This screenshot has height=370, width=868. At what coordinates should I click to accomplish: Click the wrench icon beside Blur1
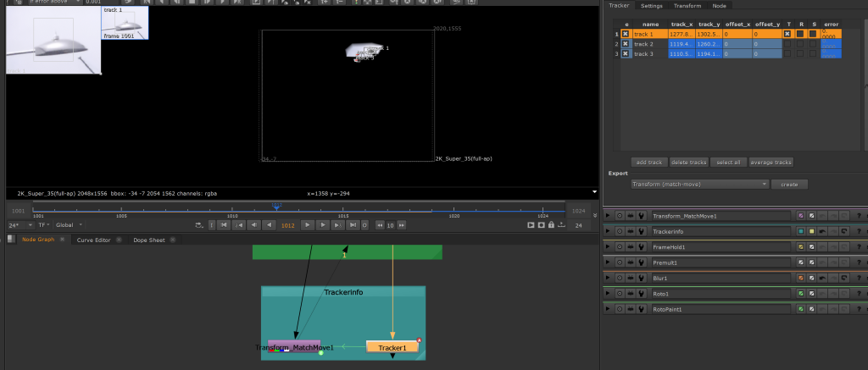coord(643,278)
